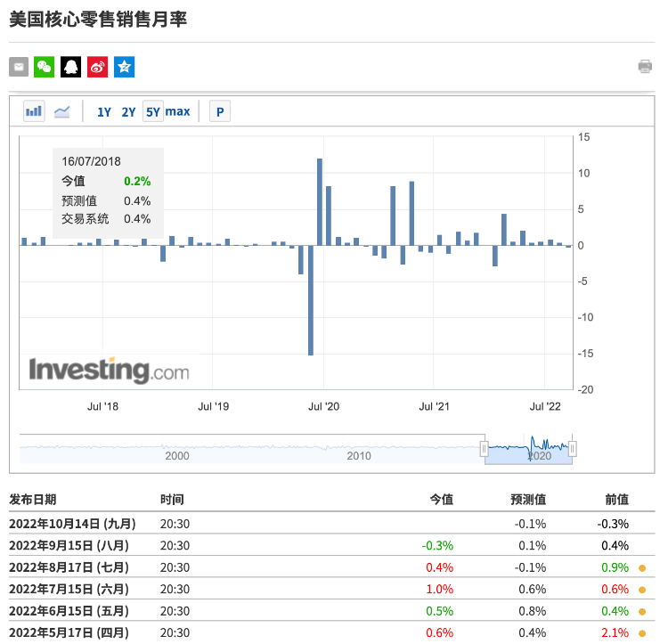The image size is (668, 644).
Task: Share to WeChat using green icon
Action: click(45, 67)
